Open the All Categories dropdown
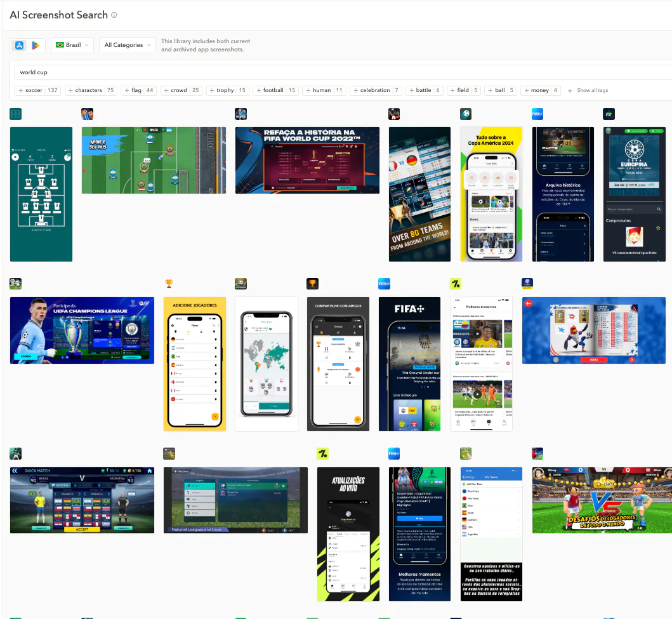The height and width of the screenshot is (619, 672). (x=128, y=45)
